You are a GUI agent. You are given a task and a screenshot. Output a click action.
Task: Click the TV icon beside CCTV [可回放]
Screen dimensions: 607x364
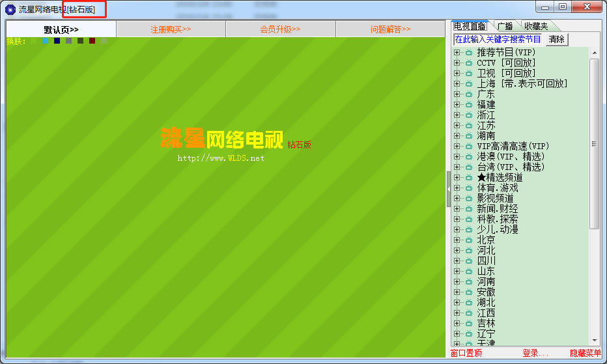click(468, 63)
